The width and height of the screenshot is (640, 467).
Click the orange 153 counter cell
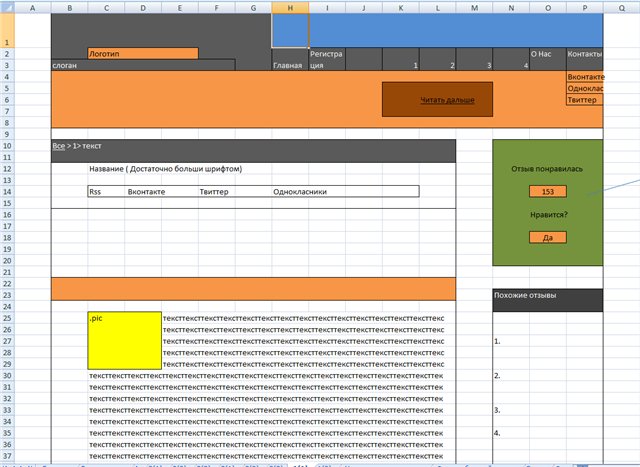[x=548, y=191]
